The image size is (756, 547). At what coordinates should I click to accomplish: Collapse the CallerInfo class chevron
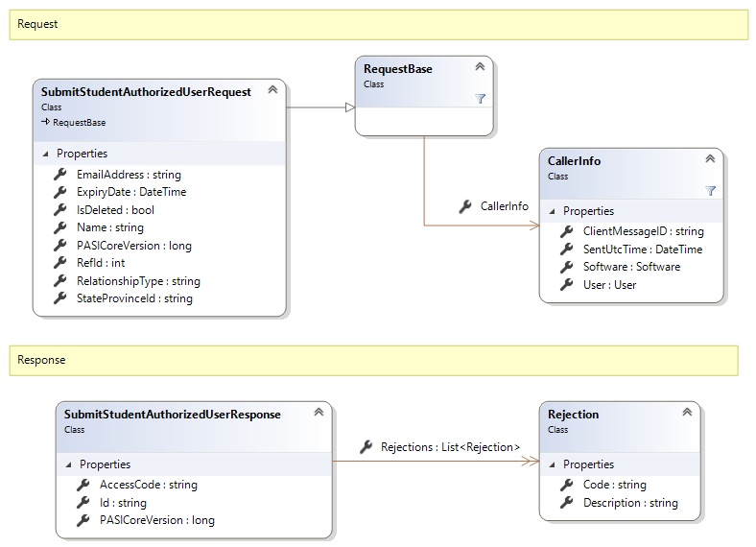point(710,159)
